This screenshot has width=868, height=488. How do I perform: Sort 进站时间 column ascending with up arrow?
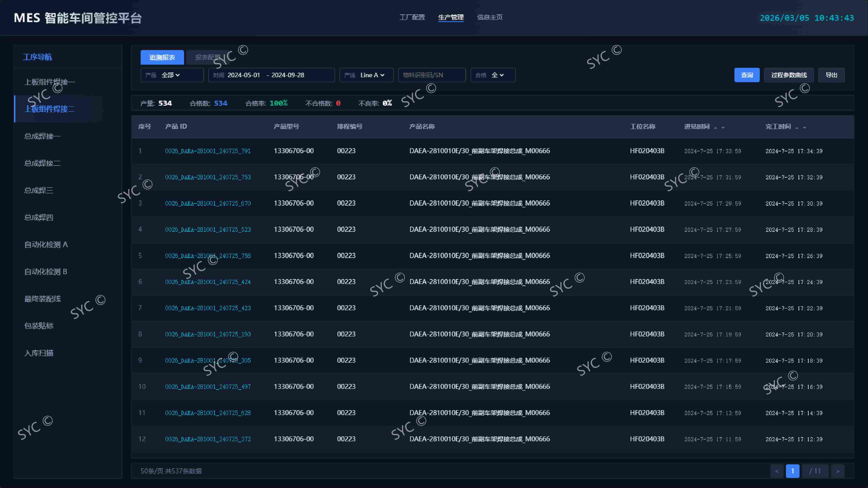point(715,128)
